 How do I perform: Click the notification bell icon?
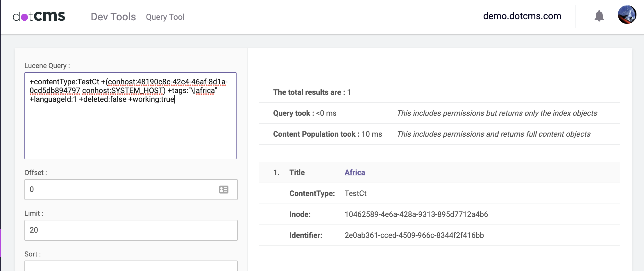[599, 16]
